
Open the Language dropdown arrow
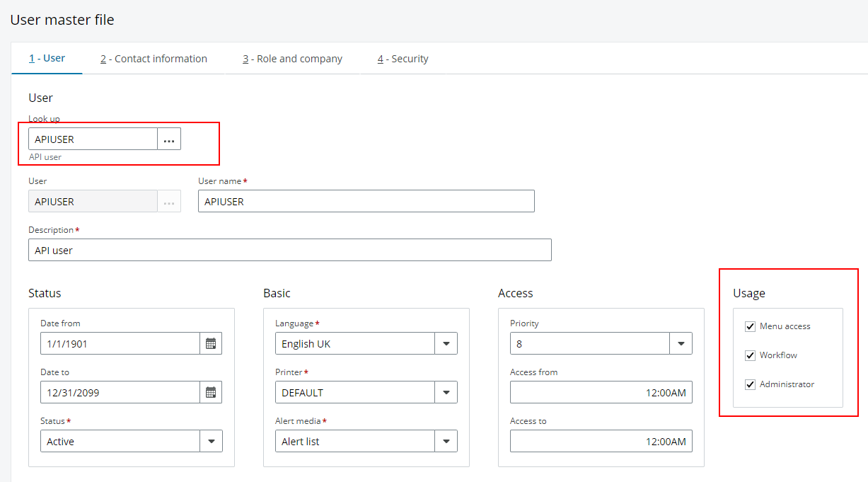point(446,344)
